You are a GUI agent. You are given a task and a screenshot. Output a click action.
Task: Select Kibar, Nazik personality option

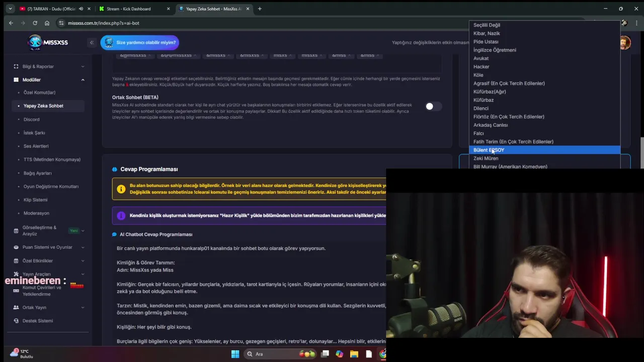(545, 33)
